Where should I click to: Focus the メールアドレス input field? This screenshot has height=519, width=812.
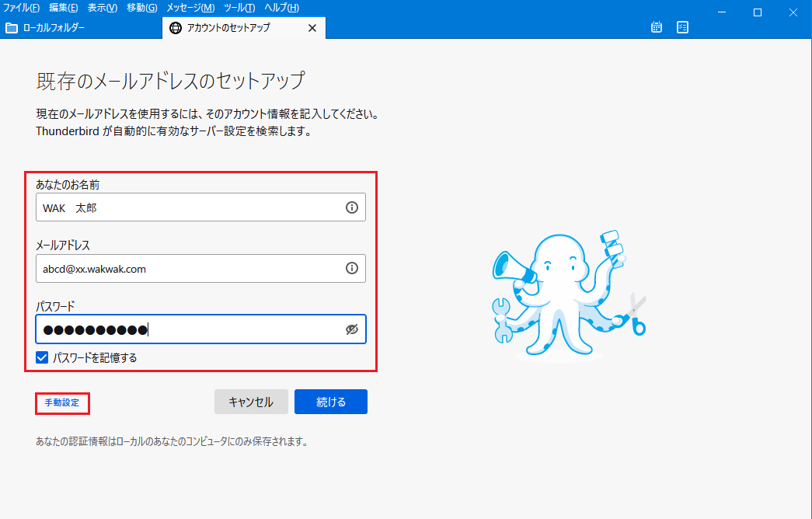(200, 268)
